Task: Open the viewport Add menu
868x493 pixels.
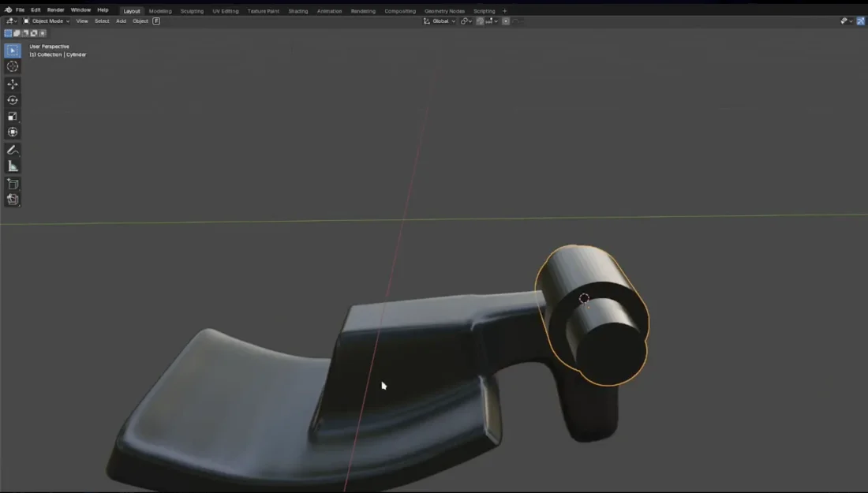Action: point(121,21)
